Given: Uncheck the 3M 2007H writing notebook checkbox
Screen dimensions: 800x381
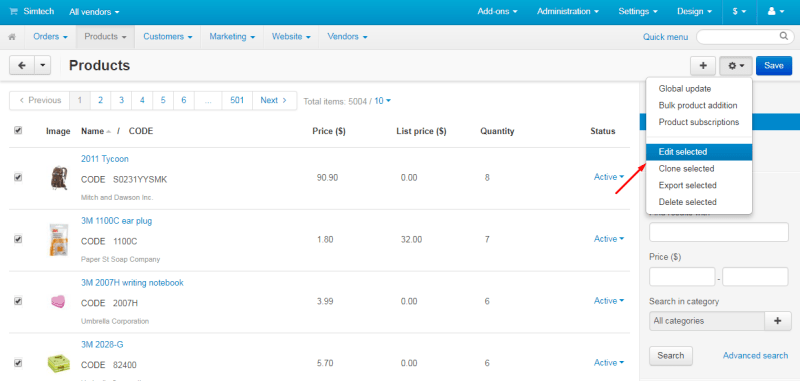Looking at the screenshot, I should [18, 301].
